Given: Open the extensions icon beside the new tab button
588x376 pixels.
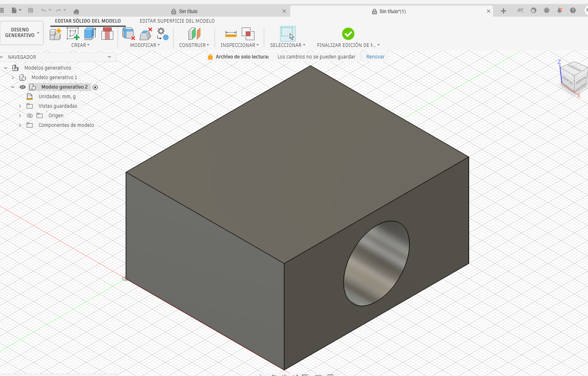Looking at the screenshot, I should (520, 11).
